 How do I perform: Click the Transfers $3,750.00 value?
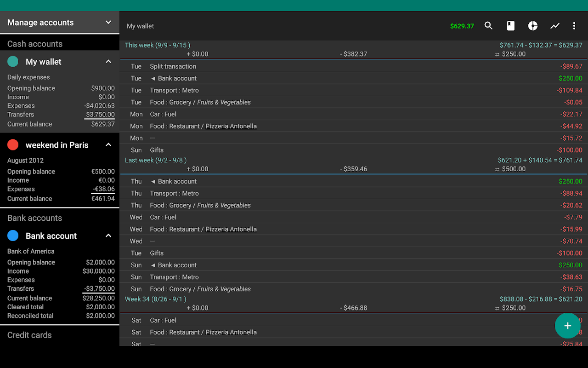pos(100,115)
